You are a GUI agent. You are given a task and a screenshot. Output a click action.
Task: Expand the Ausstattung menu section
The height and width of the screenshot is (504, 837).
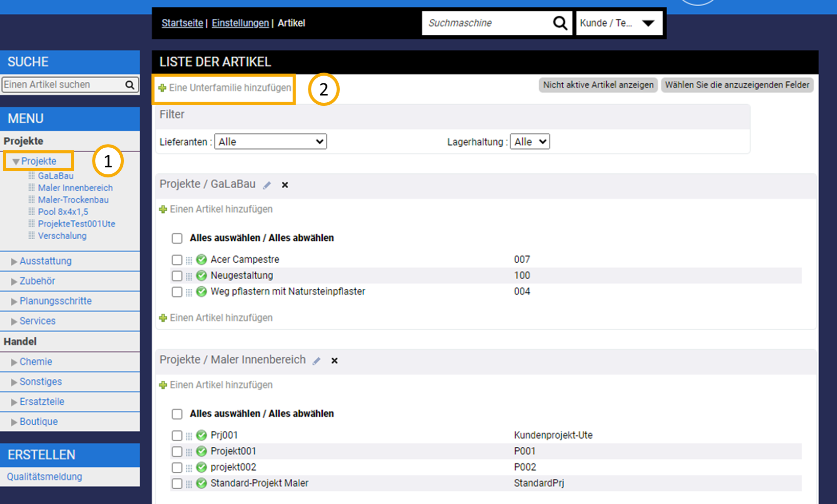click(45, 261)
